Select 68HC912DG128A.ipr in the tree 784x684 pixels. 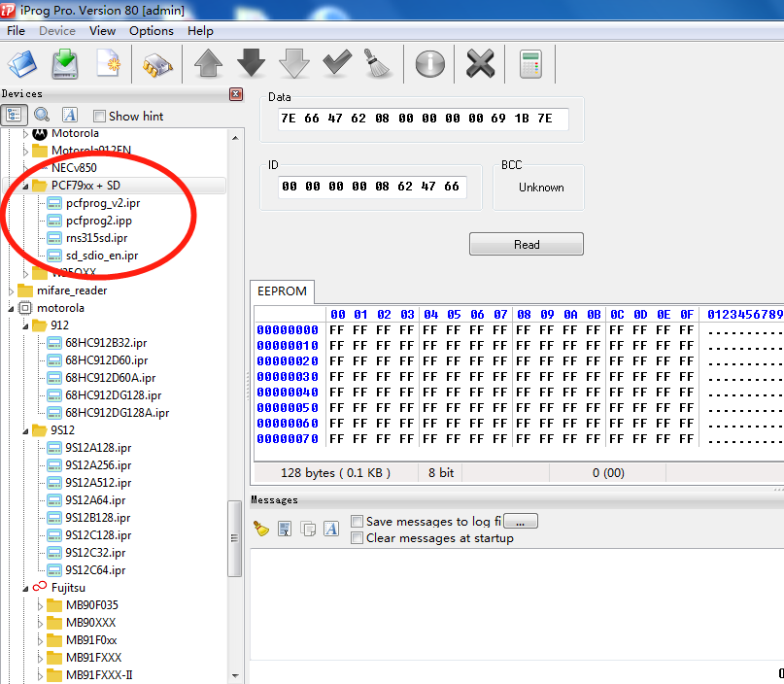(x=117, y=413)
